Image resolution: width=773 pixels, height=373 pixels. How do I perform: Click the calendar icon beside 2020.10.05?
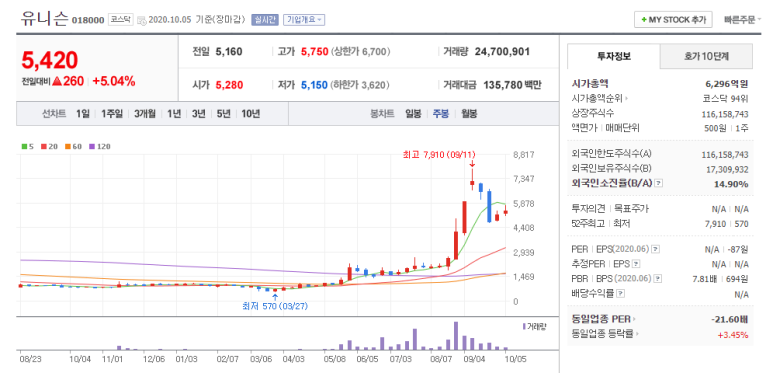click(x=141, y=20)
